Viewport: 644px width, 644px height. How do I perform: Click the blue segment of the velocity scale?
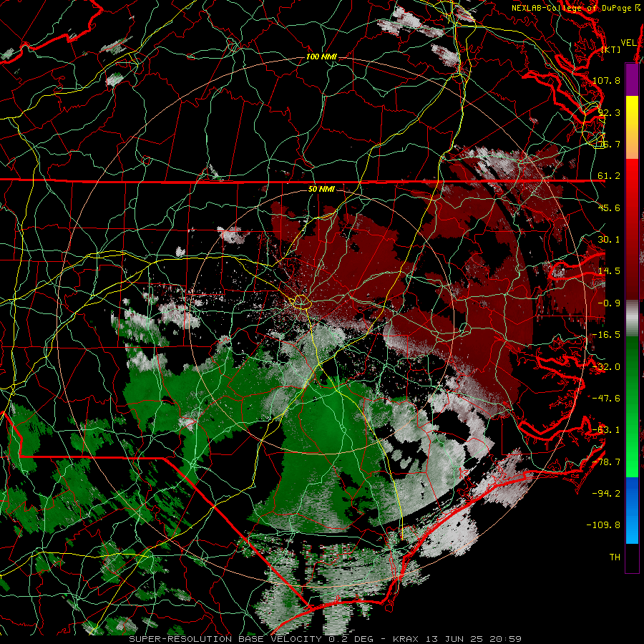632,510
